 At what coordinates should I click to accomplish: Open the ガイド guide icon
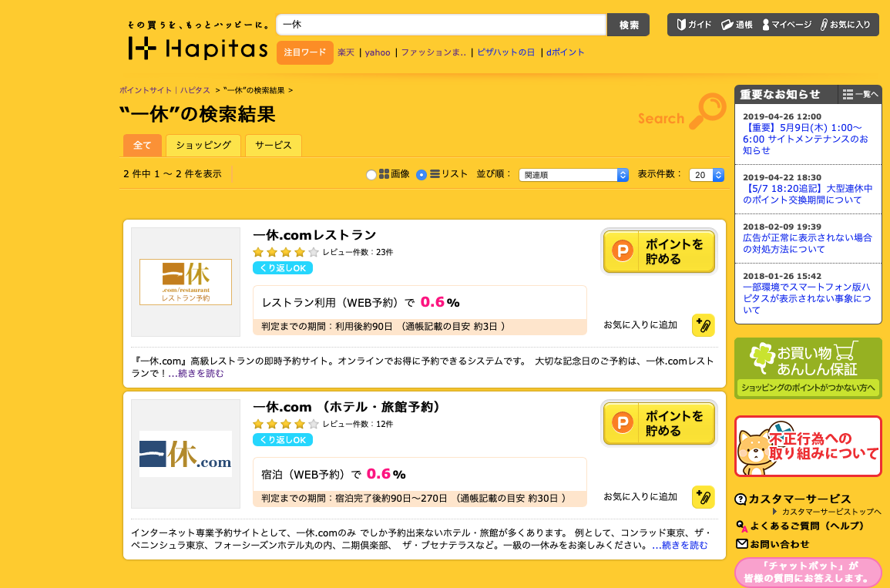(x=681, y=25)
